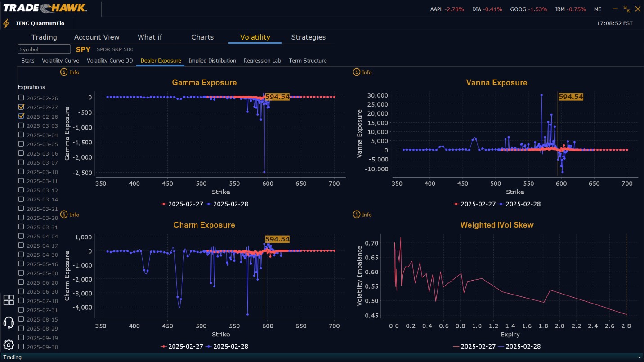Click the Info icon above Gamma Exposure

click(x=64, y=72)
